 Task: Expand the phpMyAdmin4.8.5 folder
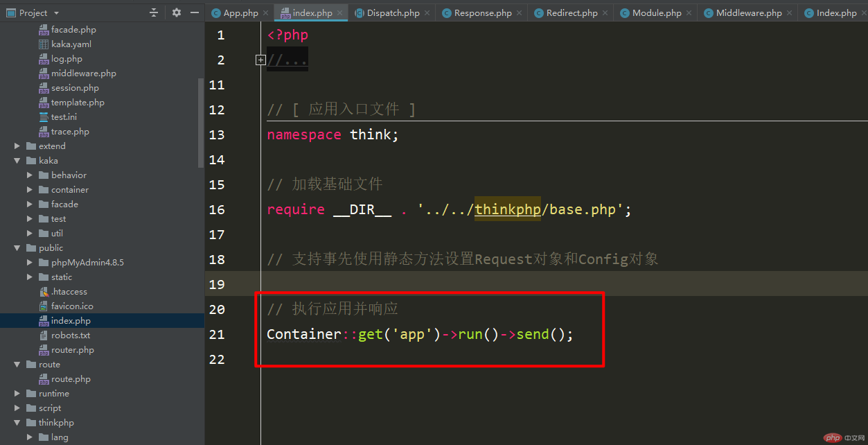point(30,263)
